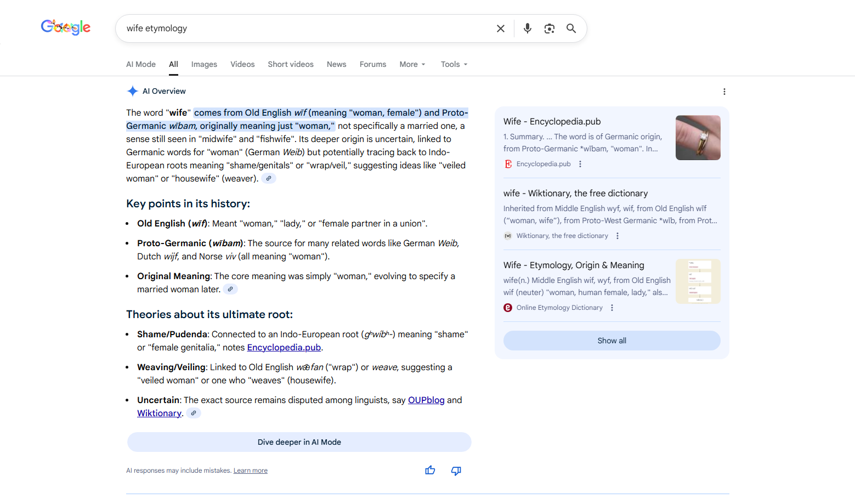Follow the Wiktionary inline link

159,414
